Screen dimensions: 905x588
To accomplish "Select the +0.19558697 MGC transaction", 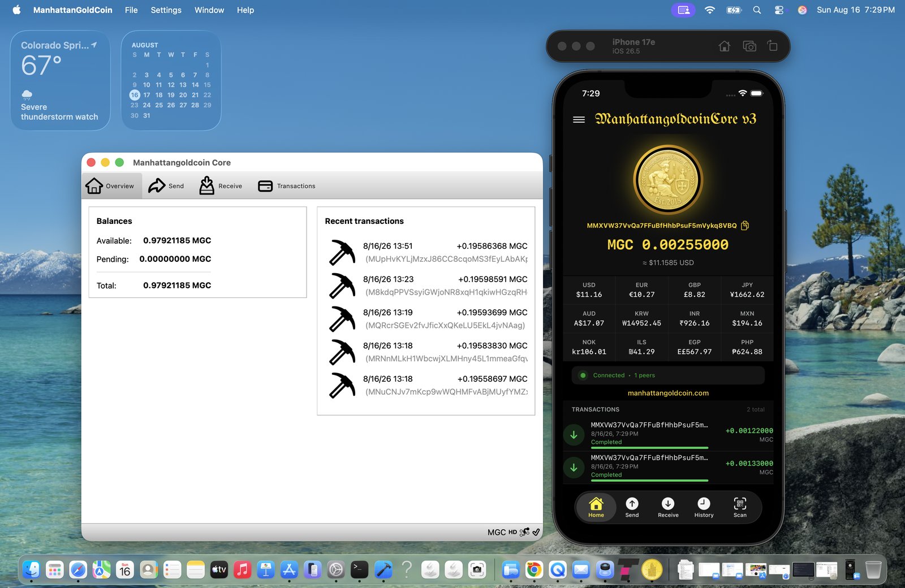I will point(428,386).
